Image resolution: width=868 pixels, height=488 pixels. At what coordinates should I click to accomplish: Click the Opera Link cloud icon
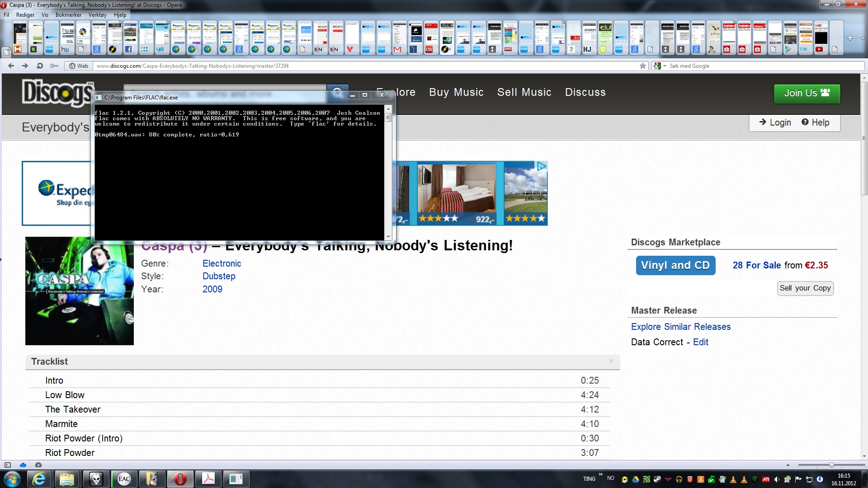(23, 465)
